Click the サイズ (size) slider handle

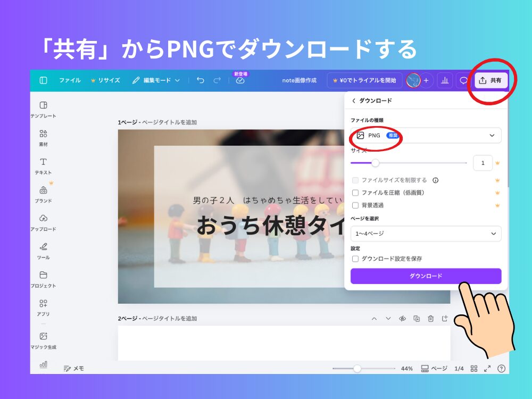[x=375, y=163]
